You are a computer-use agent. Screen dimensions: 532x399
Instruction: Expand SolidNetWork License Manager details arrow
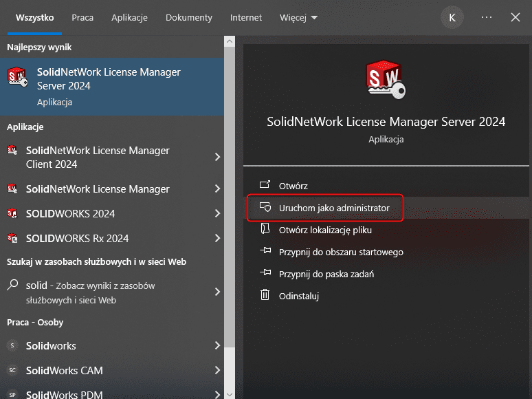click(x=217, y=188)
